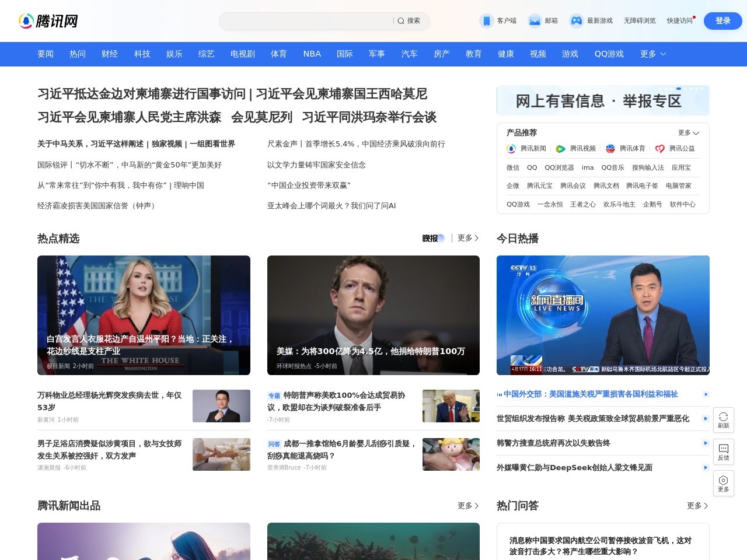Expand 更多 in 产品推荐 panel

[x=689, y=133]
